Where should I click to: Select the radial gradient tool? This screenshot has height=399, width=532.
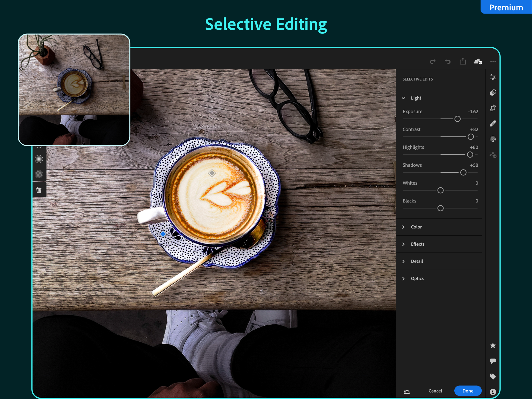pyautogui.click(x=39, y=159)
